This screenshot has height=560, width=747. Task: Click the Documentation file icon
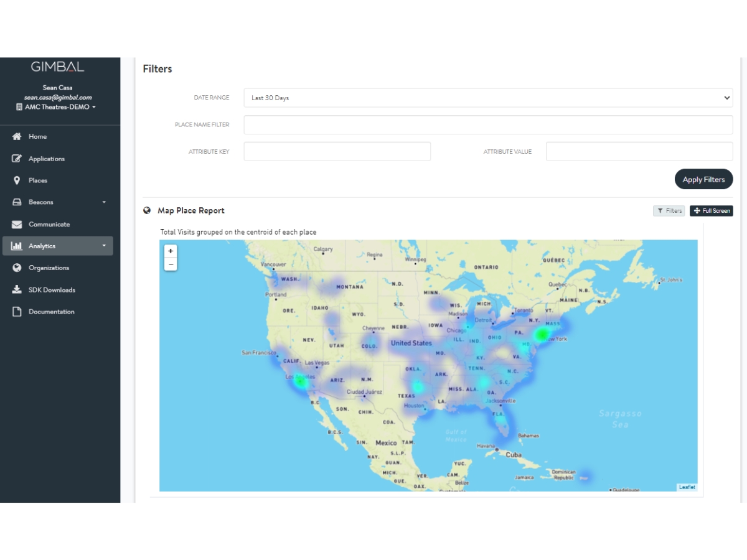[17, 312]
